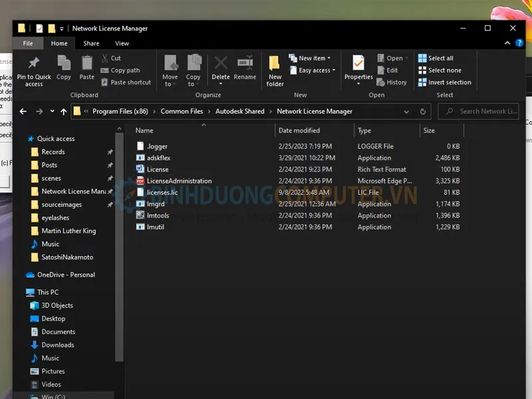Click the Copy icon in Clipboard group
Viewport: 532px width, 399px height.
coord(64,65)
